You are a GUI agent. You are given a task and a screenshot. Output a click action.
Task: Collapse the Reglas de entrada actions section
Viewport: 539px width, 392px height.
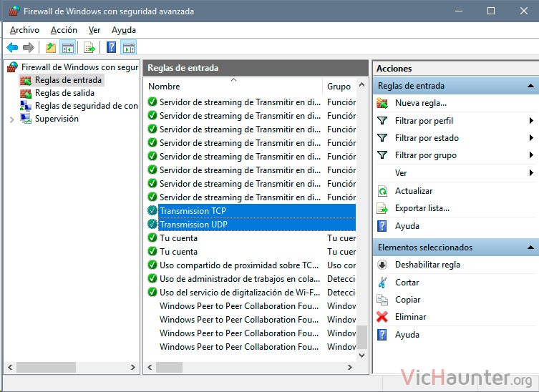point(530,86)
